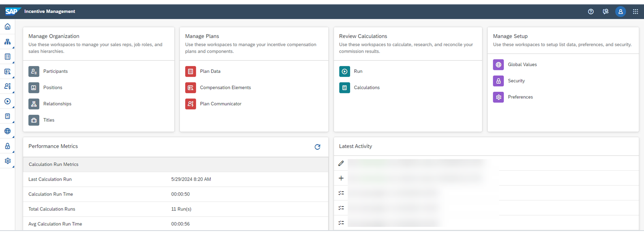
Task: Open the help question mark icon
Action: (590, 12)
